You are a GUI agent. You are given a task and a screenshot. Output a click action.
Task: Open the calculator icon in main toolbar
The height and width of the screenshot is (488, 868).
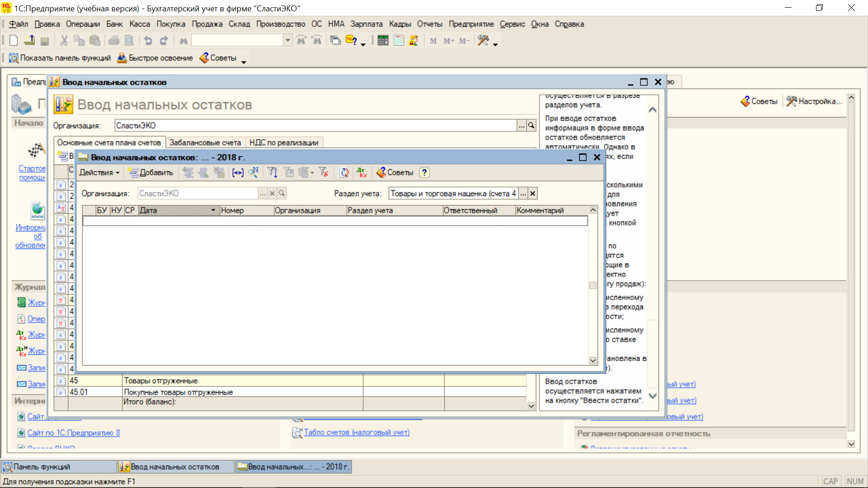(x=383, y=41)
